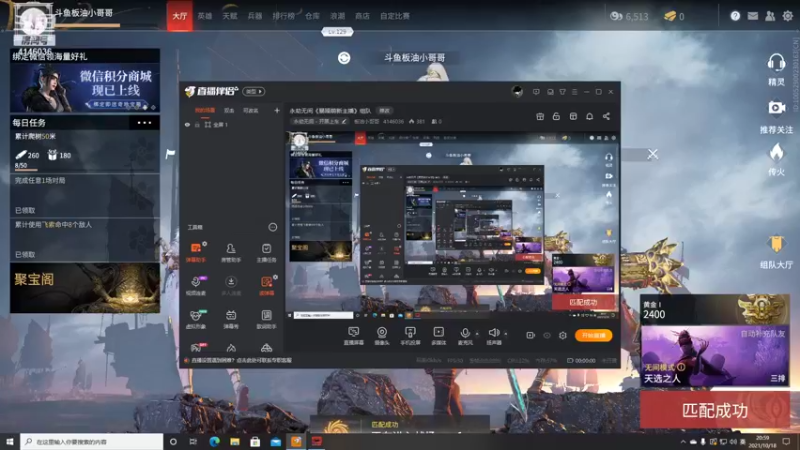Click the Windows taskbar search box
This screenshot has width=800, height=450.
[92, 441]
